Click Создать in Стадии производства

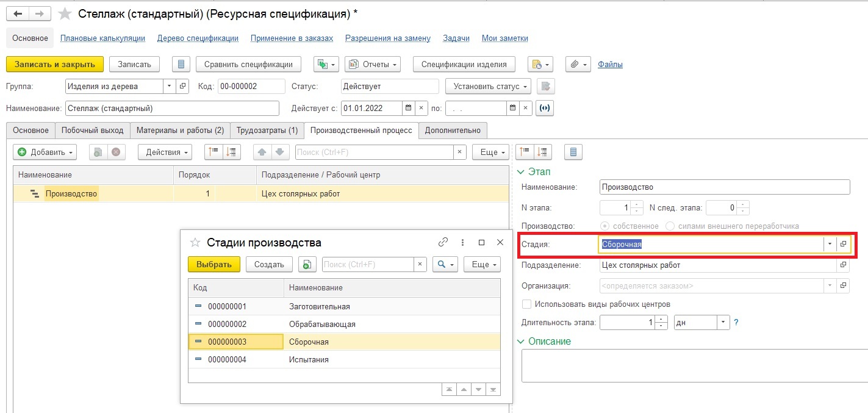click(x=269, y=264)
